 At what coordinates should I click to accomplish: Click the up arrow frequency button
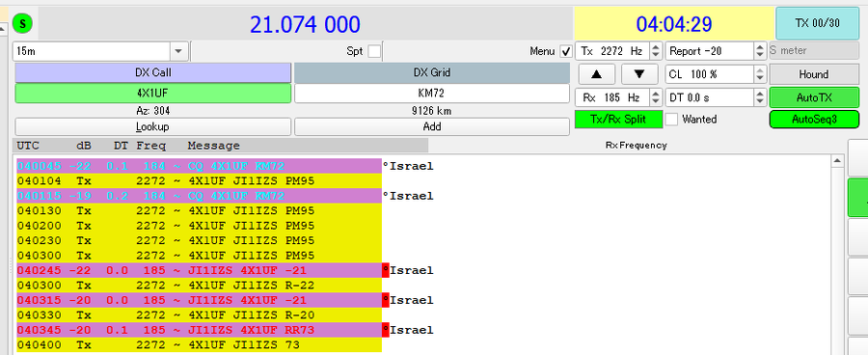pos(596,73)
